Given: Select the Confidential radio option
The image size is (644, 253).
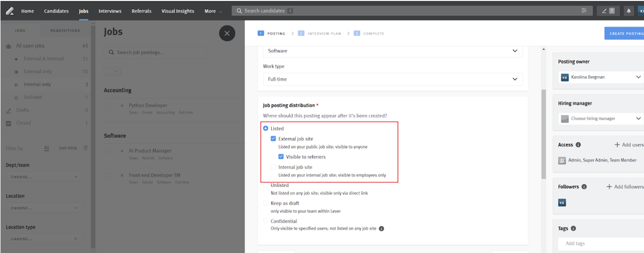Looking at the screenshot, I should pos(265,221).
